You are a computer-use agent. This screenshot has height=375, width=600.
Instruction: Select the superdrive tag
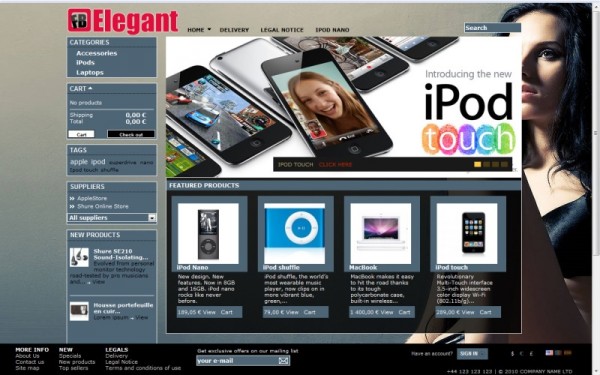pyautogui.click(x=122, y=162)
